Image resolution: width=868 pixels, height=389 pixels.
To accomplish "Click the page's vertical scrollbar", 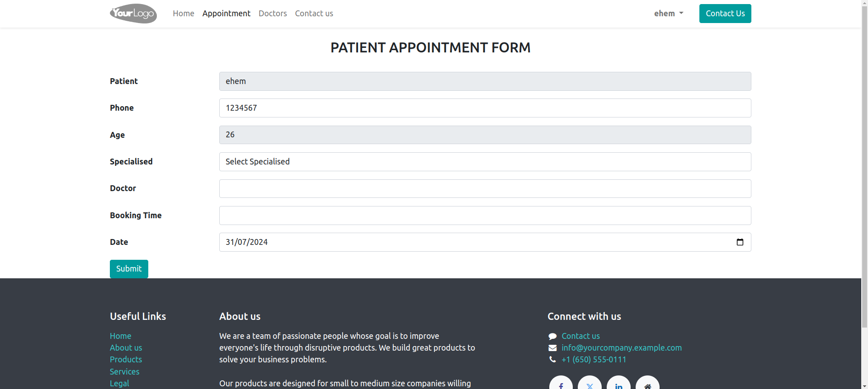I will point(864,164).
